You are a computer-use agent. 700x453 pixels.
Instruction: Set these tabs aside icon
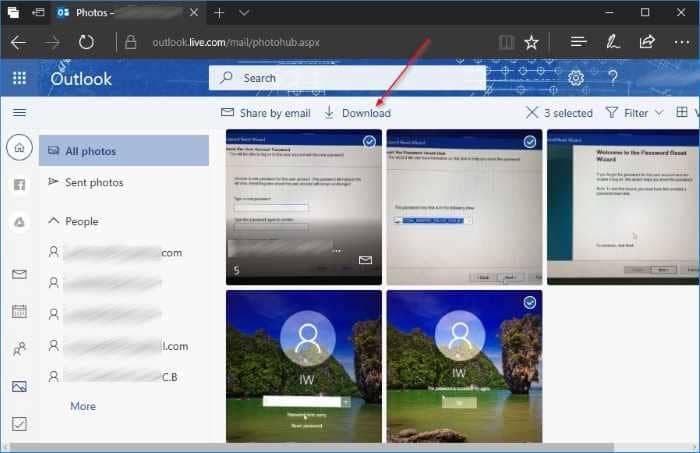(x=38, y=12)
